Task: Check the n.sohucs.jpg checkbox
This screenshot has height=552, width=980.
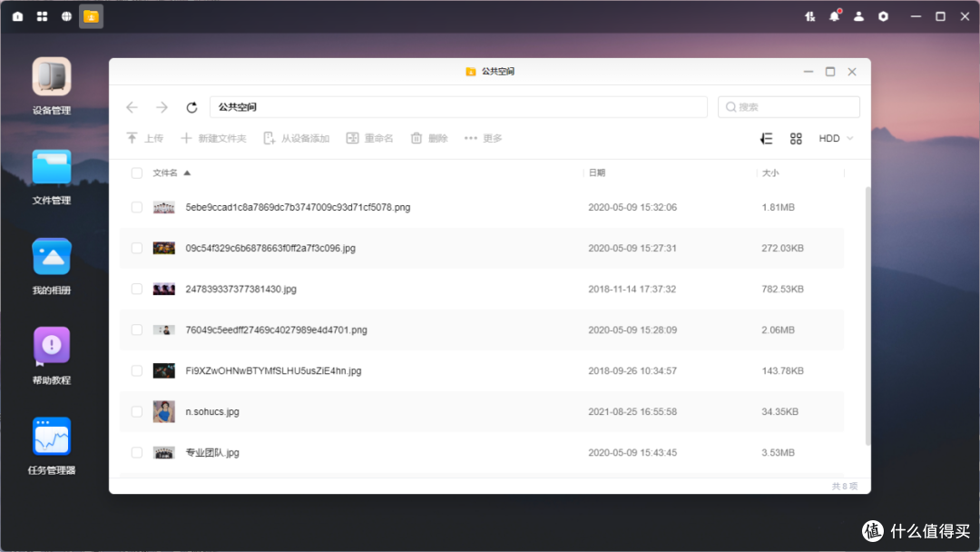Action: tap(137, 411)
